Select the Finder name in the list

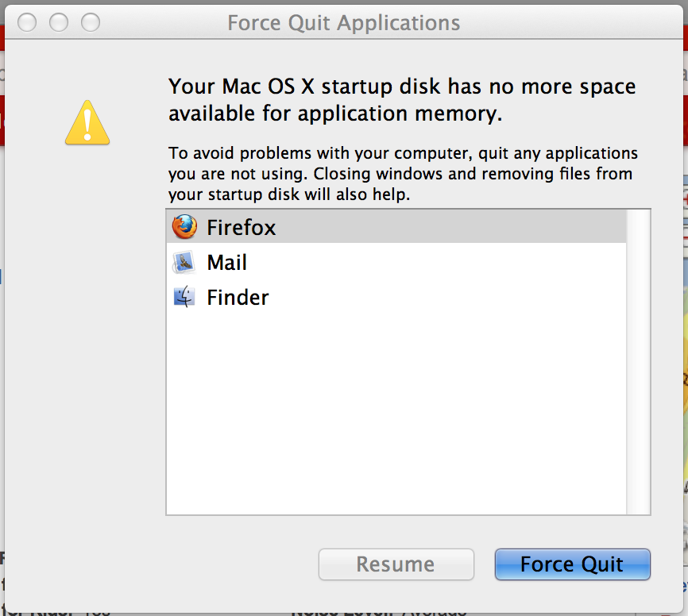click(x=238, y=298)
